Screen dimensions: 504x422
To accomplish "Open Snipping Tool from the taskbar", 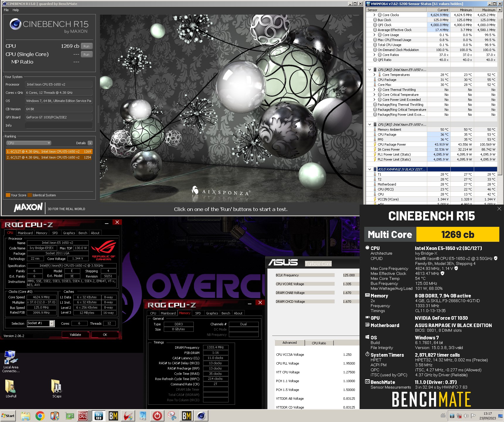I will point(172,416).
